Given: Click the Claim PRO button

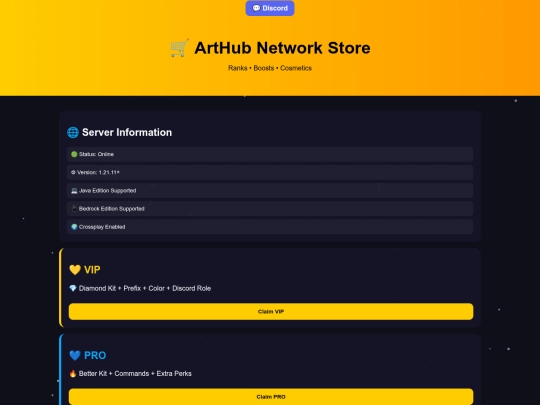Looking at the screenshot, I should coord(271,397).
